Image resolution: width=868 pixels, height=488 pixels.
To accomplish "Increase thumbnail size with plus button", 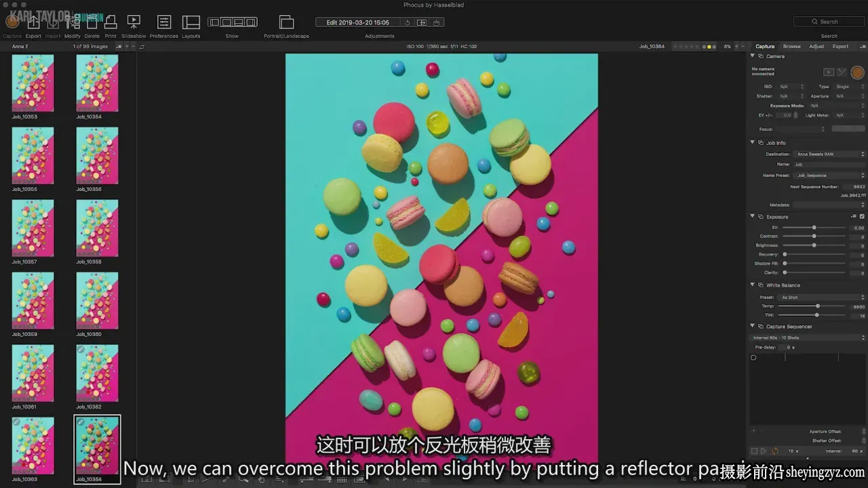I will [x=126, y=46].
